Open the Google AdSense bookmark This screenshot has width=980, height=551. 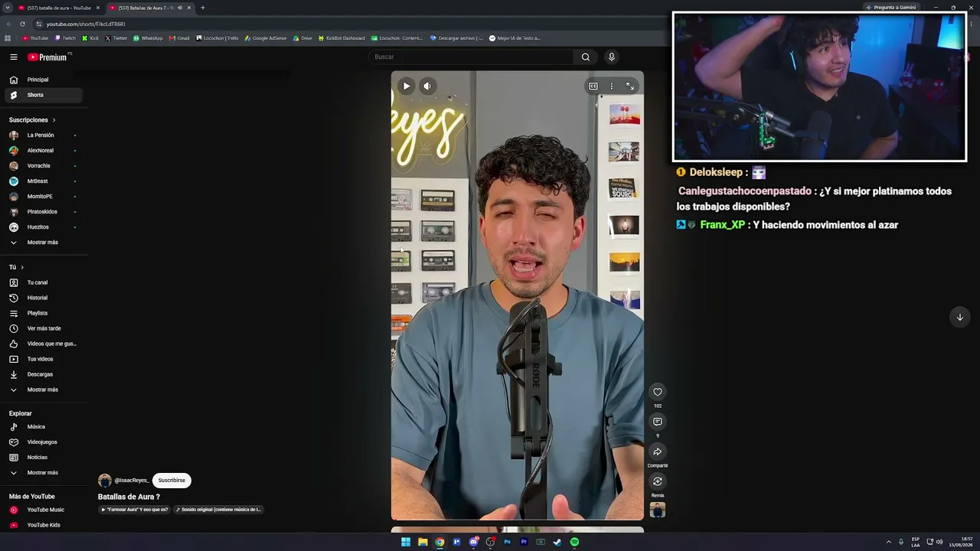coord(265,38)
